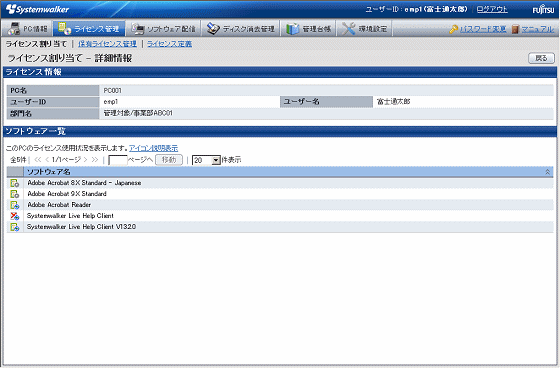
Task: Click the page number input field
Action: (x=118, y=160)
